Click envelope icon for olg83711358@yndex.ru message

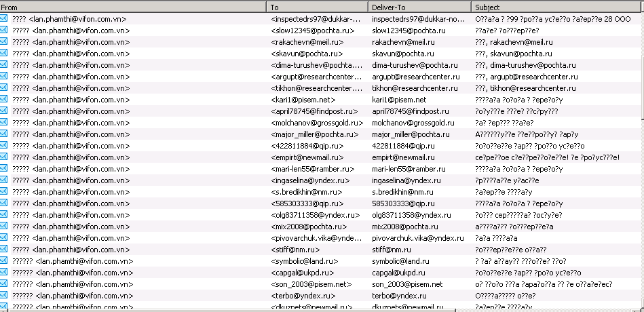[3, 214]
